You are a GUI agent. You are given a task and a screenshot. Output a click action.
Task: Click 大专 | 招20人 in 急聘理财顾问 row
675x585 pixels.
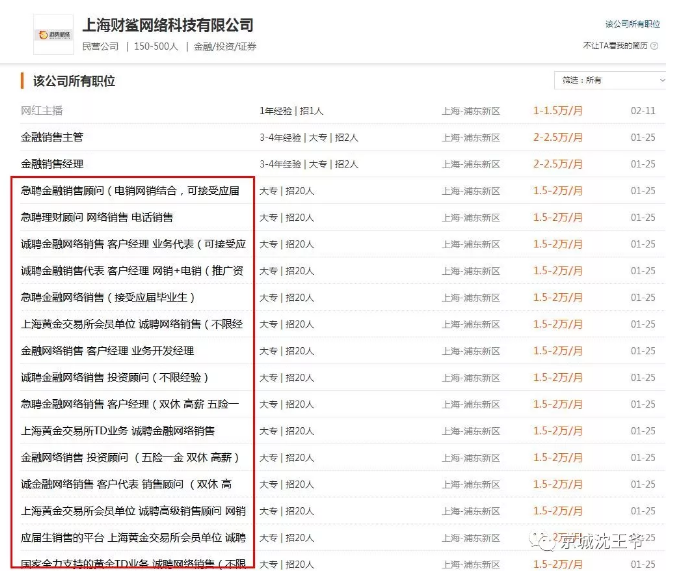(x=287, y=217)
